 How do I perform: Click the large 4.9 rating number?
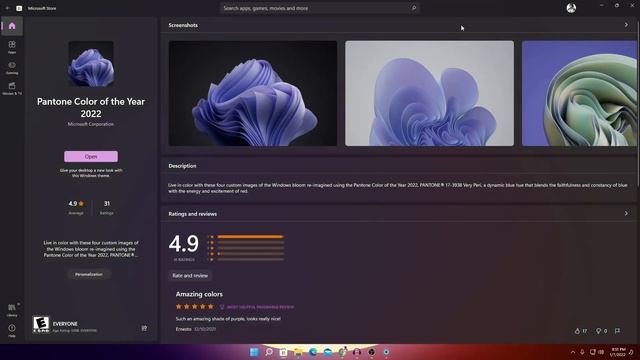184,243
